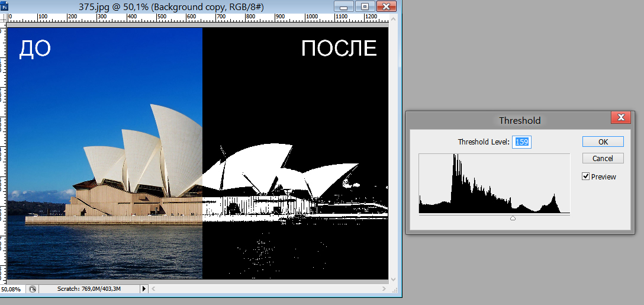Click vertical scrollbar down arrow
The image size is (644, 305).
[393, 279]
